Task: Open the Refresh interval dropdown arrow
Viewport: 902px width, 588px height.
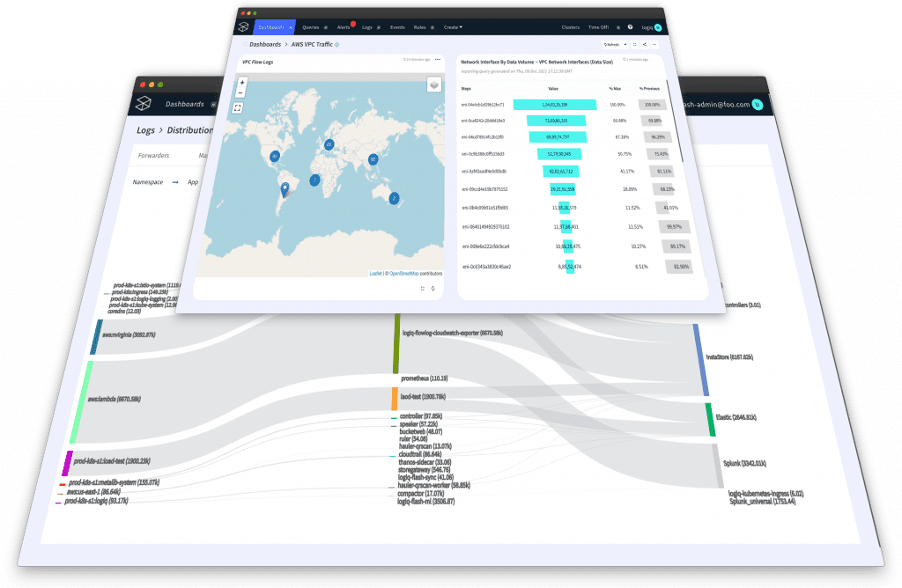Action: (625, 44)
